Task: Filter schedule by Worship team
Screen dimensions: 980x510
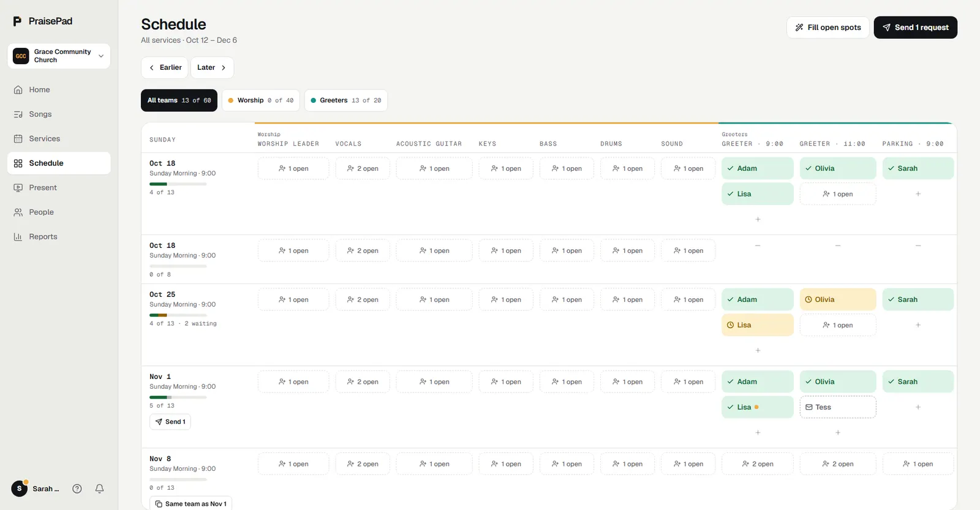Action: [x=261, y=100]
